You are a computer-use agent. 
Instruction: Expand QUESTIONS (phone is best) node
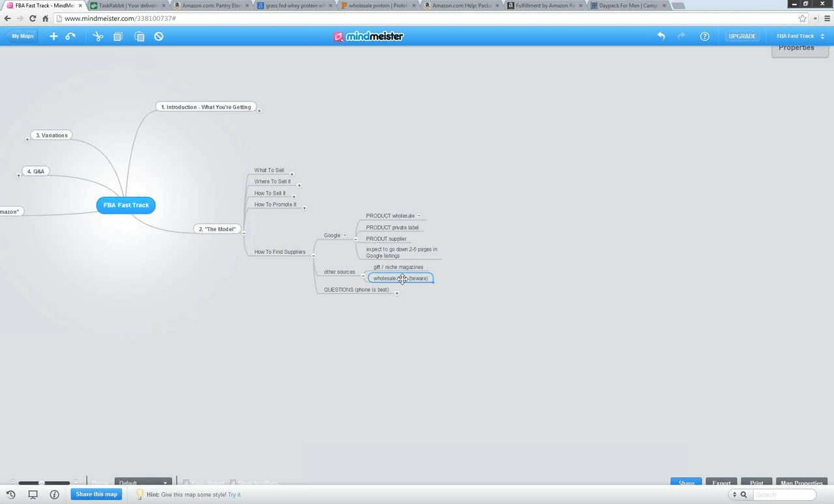click(x=397, y=293)
